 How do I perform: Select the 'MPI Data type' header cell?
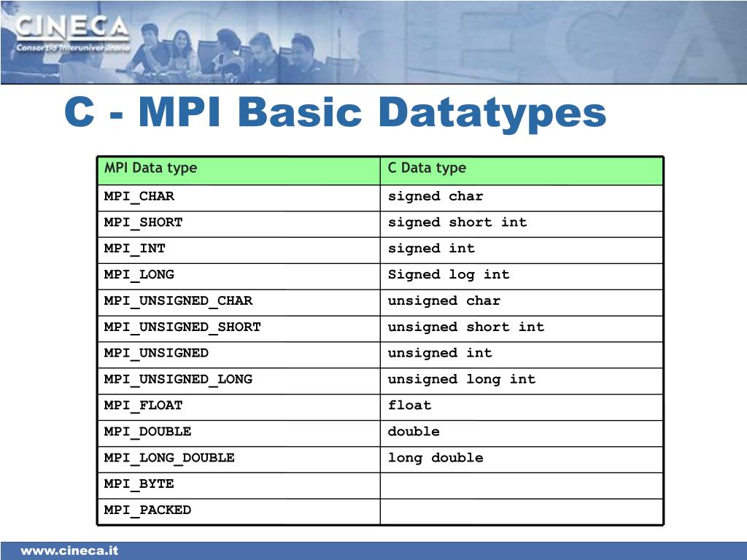(239, 171)
